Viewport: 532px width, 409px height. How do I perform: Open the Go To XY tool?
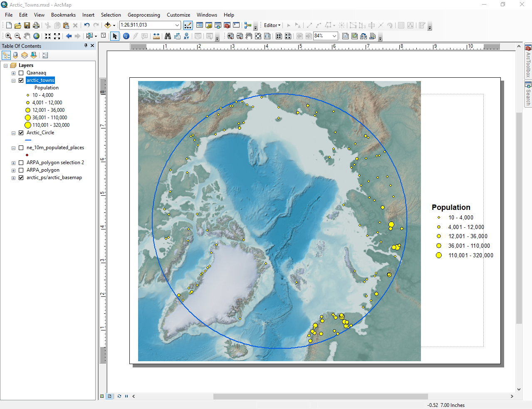point(186,36)
